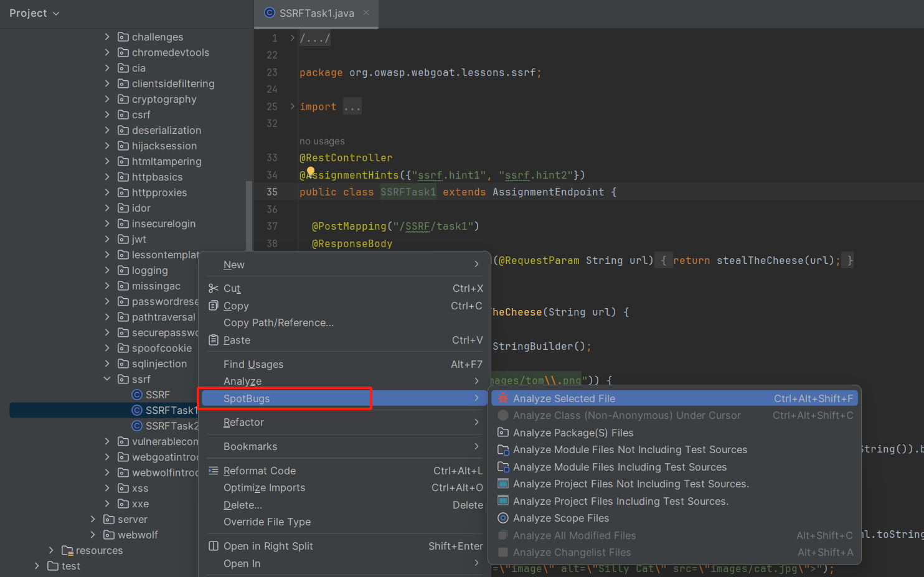Screen dimensions: 924x577
Task: Select Optimize Imports
Action: click(x=345, y=487)
